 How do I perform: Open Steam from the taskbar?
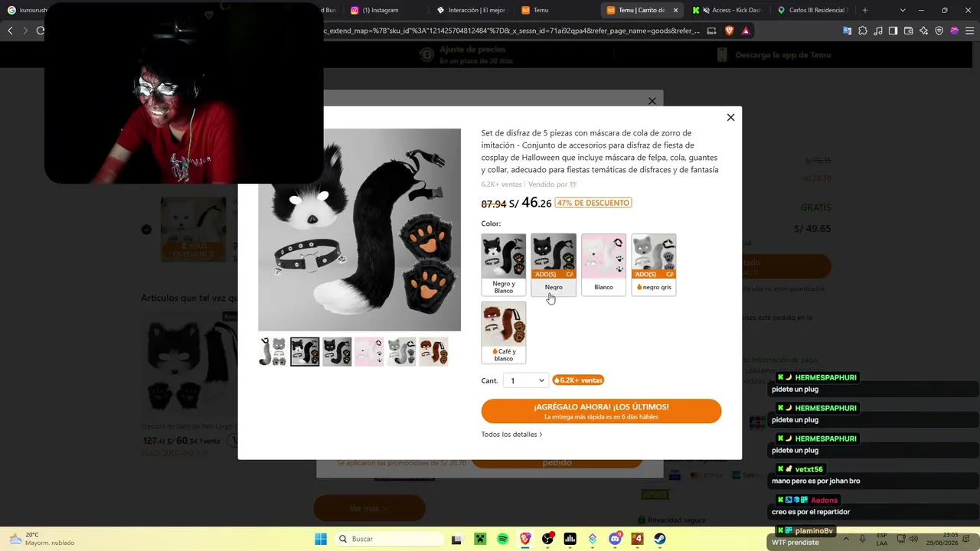(660, 539)
